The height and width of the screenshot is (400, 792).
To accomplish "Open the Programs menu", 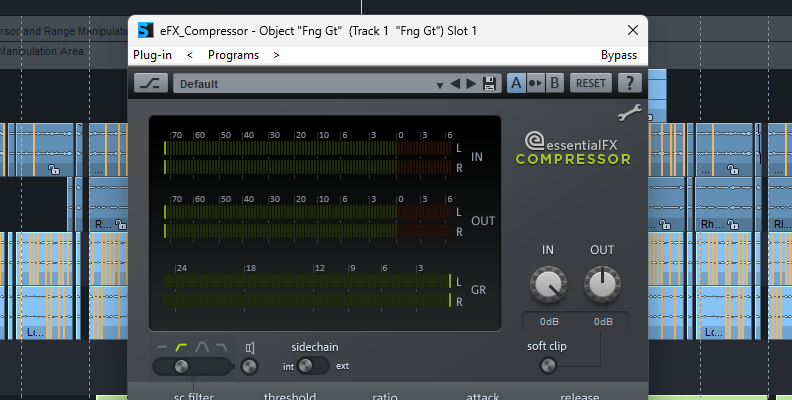I will tap(234, 55).
